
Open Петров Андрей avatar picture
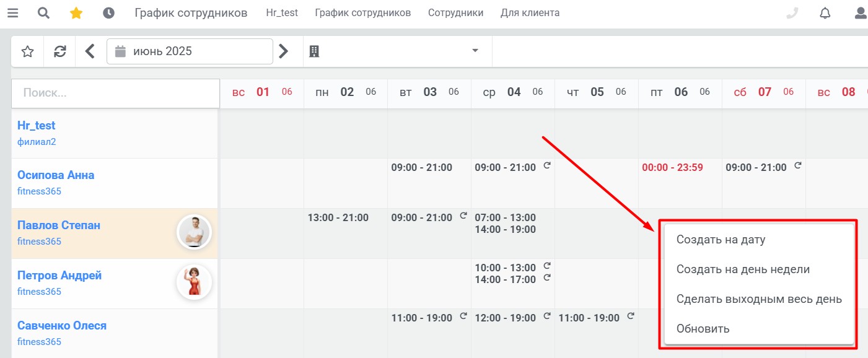tap(195, 283)
